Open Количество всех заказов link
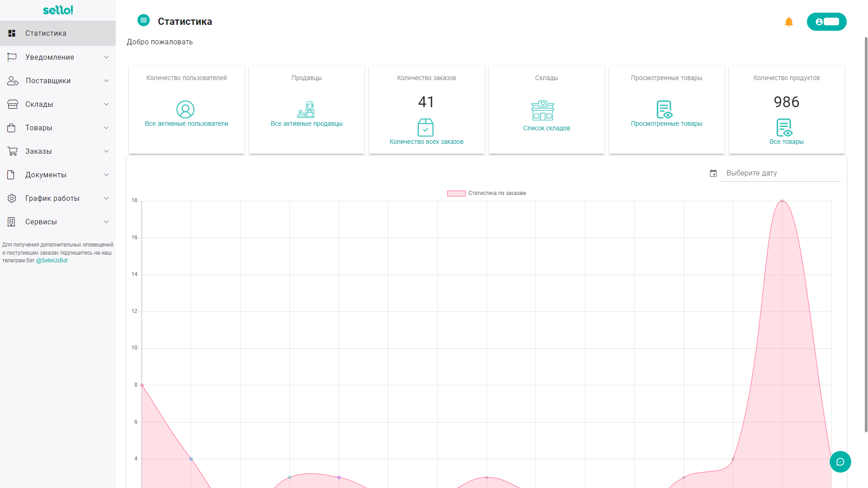This screenshot has width=868, height=488. 427,142
